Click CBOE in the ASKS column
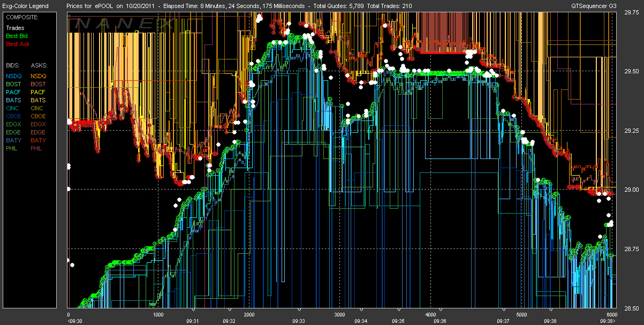The height and width of the screenshot is (325, 644). click(x=39, y=116)
